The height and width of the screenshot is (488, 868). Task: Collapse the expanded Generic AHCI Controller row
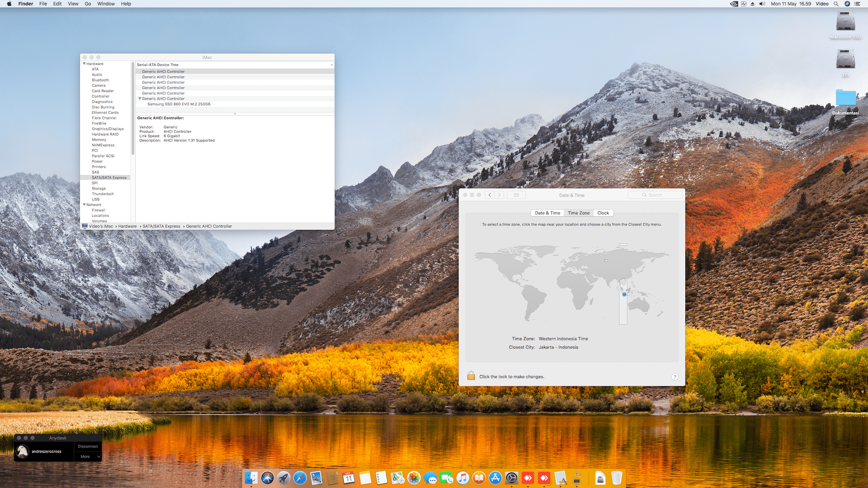(140, 99)
